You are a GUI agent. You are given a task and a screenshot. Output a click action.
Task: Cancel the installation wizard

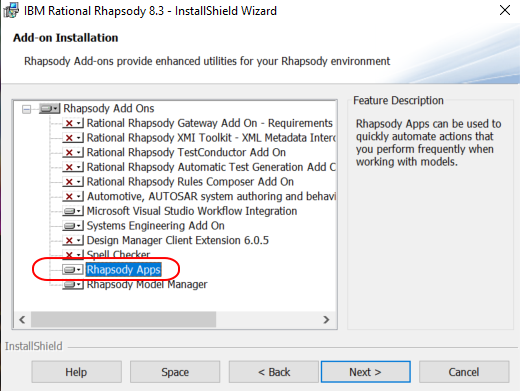464,372
